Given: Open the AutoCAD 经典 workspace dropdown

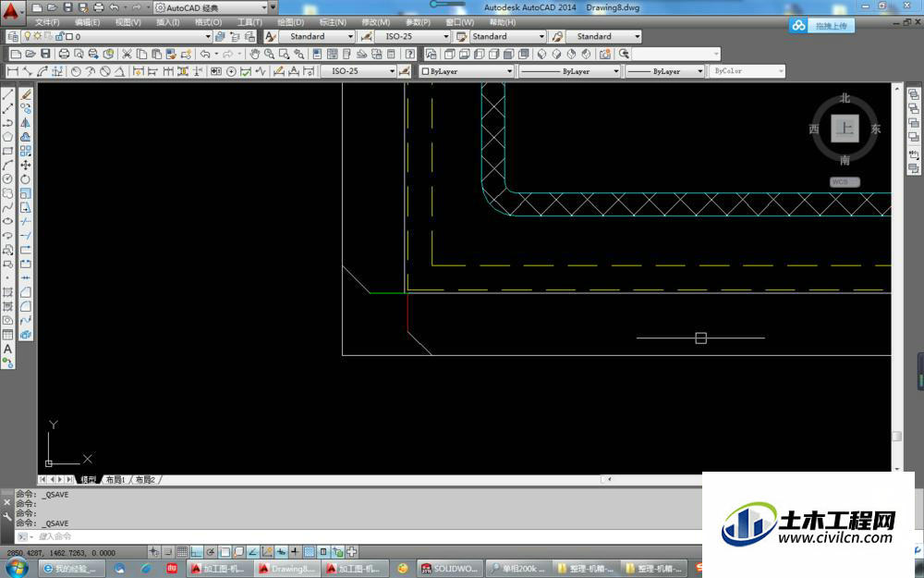Looking at the screenshot, I should click(211, 7).
